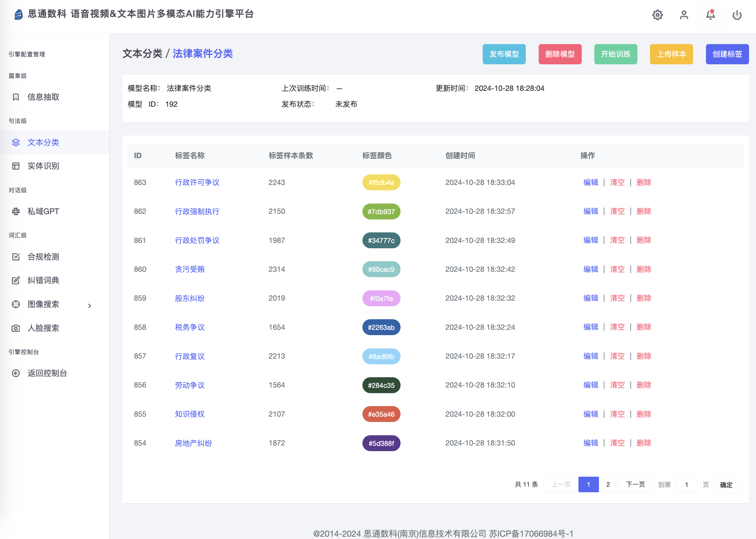Click the power logout icon

[x=737, y=15]
